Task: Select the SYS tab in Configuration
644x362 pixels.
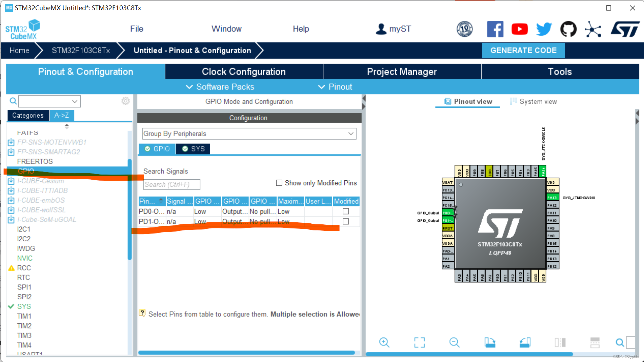Action: pos(193,149)
